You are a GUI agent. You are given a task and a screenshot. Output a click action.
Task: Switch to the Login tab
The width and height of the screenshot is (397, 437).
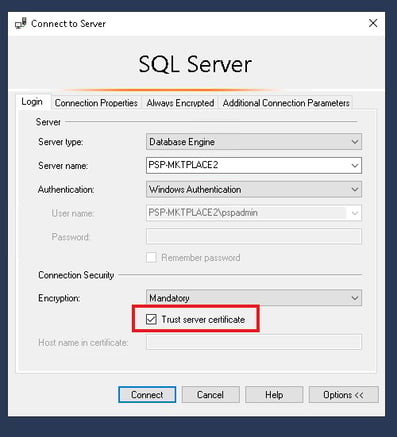pos(32,102)
